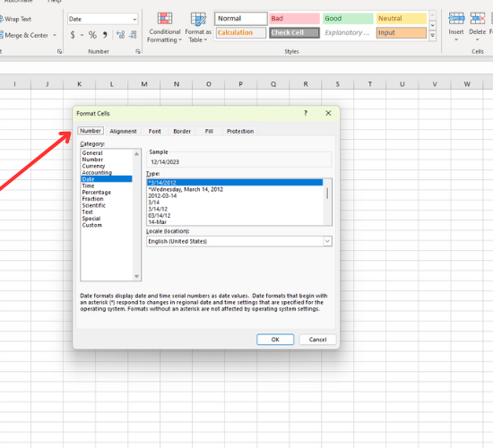Click Merge & Center button
Viewport: 493px width, 448px height.
pyautogui.click(x=24, y=35)
